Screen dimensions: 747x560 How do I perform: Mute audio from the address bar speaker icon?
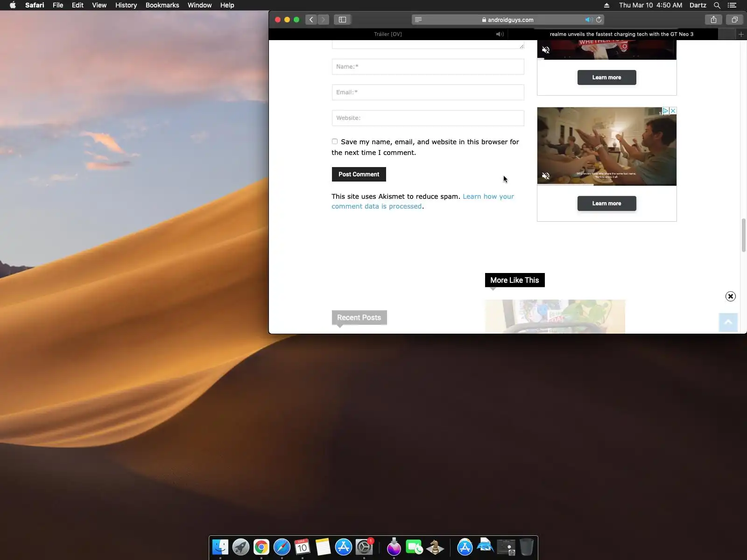589,20
